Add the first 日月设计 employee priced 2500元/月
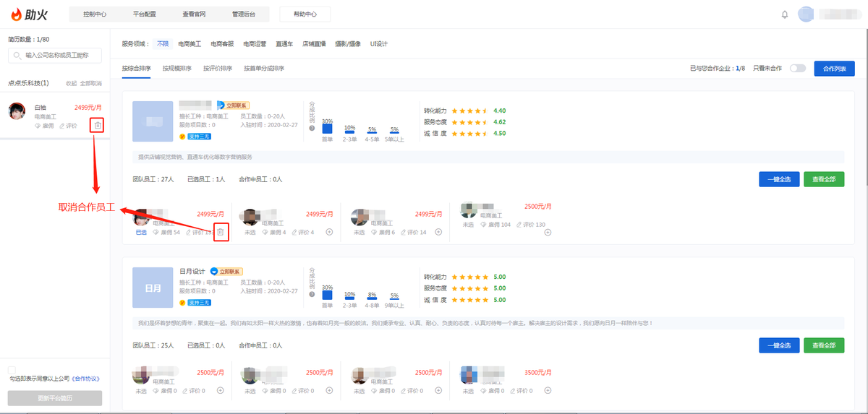 pyautogui.click(x=221, y=391)
